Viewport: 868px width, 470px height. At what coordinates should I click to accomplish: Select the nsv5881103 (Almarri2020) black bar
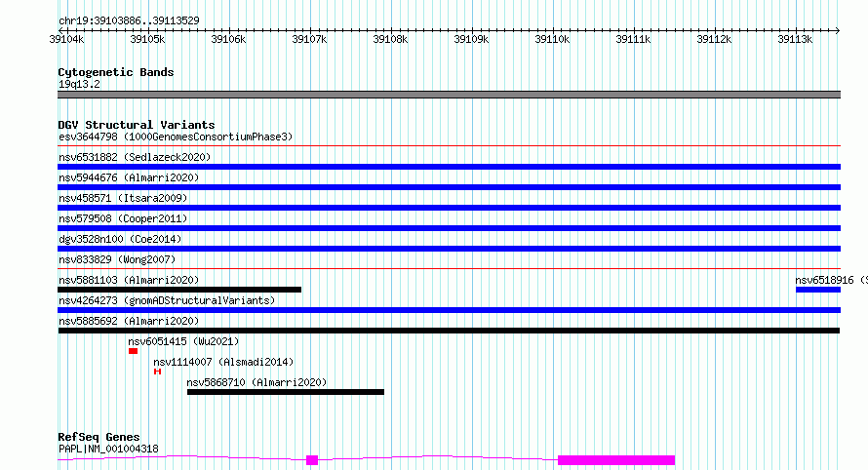tap(179, 290)
